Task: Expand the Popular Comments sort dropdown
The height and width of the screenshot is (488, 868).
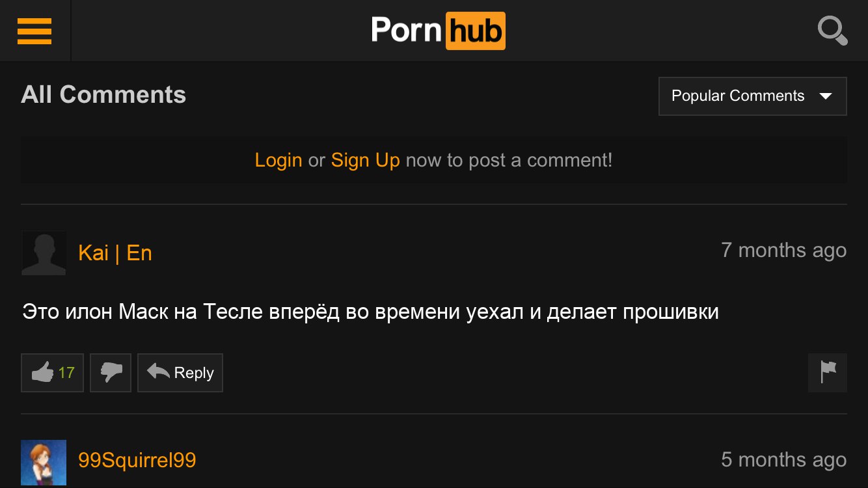Action: [x=753, y=96]
